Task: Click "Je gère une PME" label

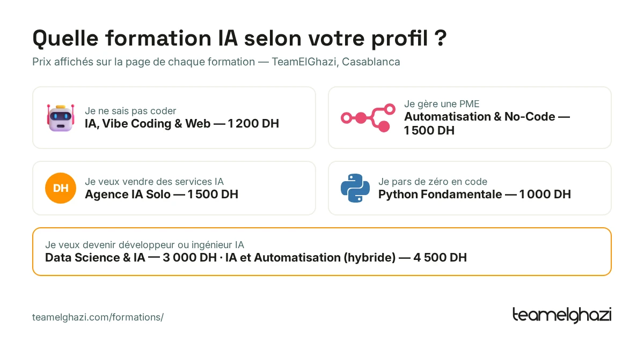Action: point(442,104)
